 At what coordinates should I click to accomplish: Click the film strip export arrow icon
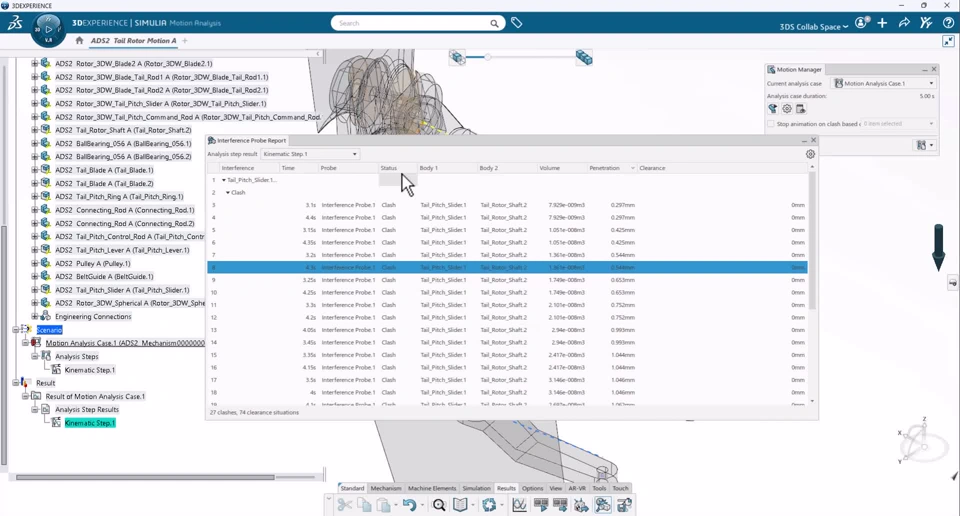tap(560, 505)
